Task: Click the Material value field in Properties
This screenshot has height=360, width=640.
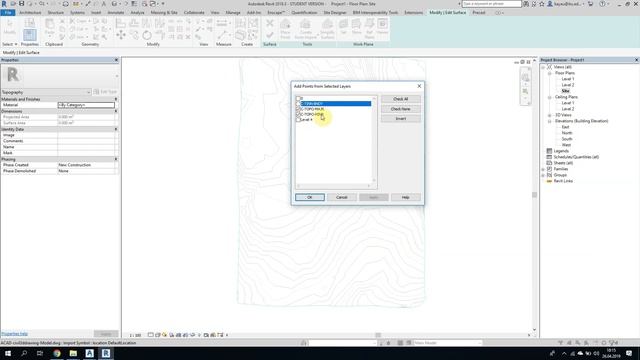Action: [86, 105]
